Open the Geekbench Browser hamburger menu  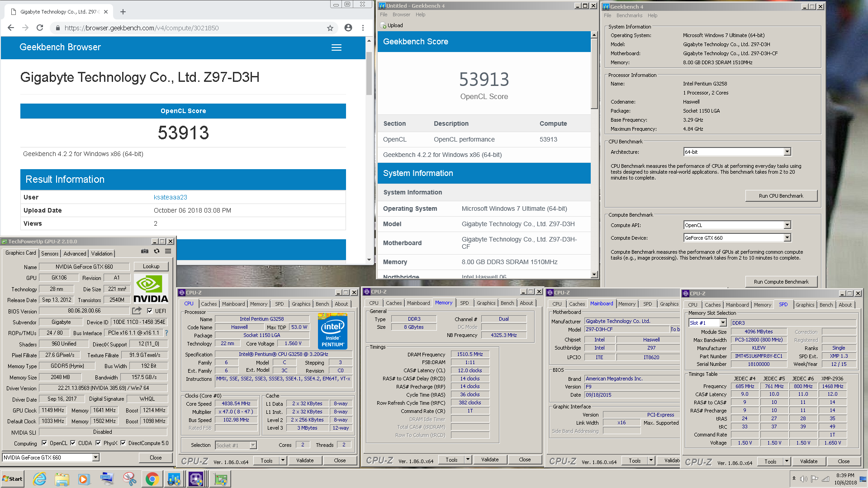pos(337,47)
